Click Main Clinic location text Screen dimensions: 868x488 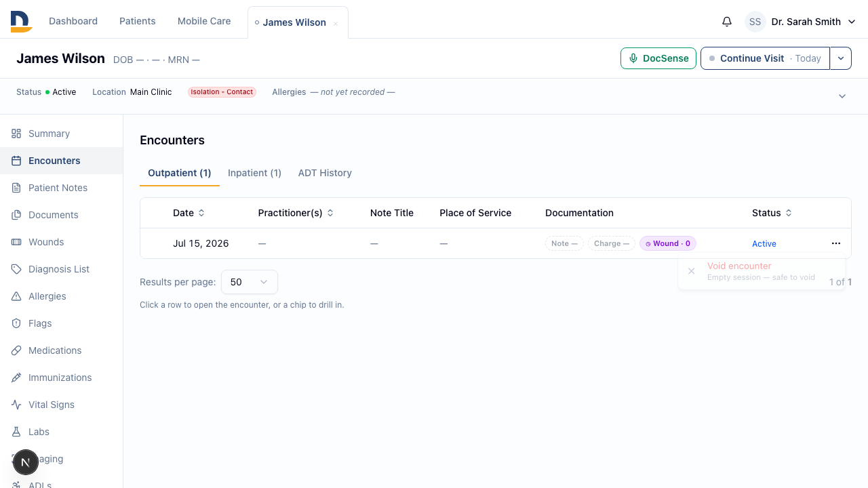pyautogui.click(x=151, y=92)
